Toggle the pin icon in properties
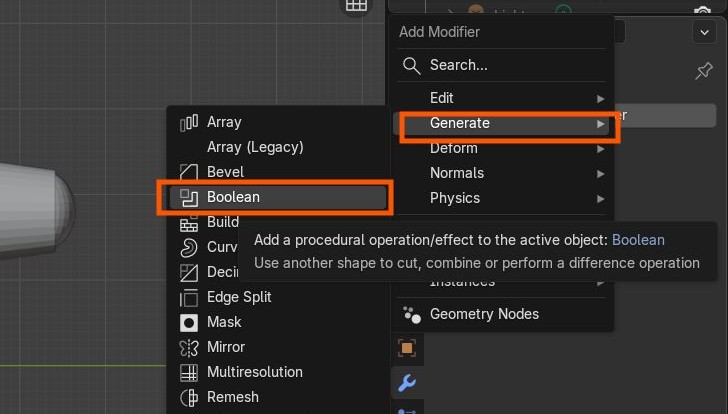The height and width of the screenshot is (414, 728). (x=703, y=72)
